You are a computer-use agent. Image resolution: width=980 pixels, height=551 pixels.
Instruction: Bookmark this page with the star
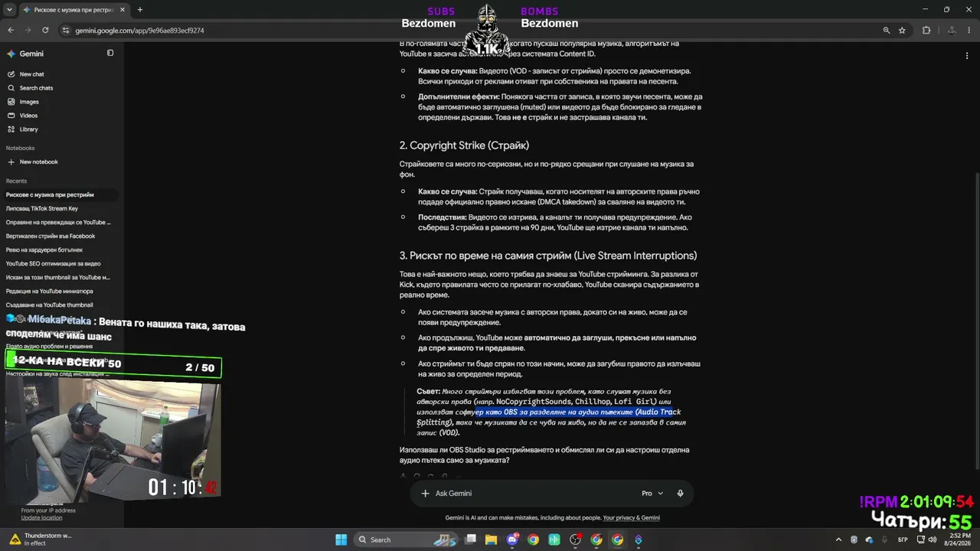coord(902,31)
